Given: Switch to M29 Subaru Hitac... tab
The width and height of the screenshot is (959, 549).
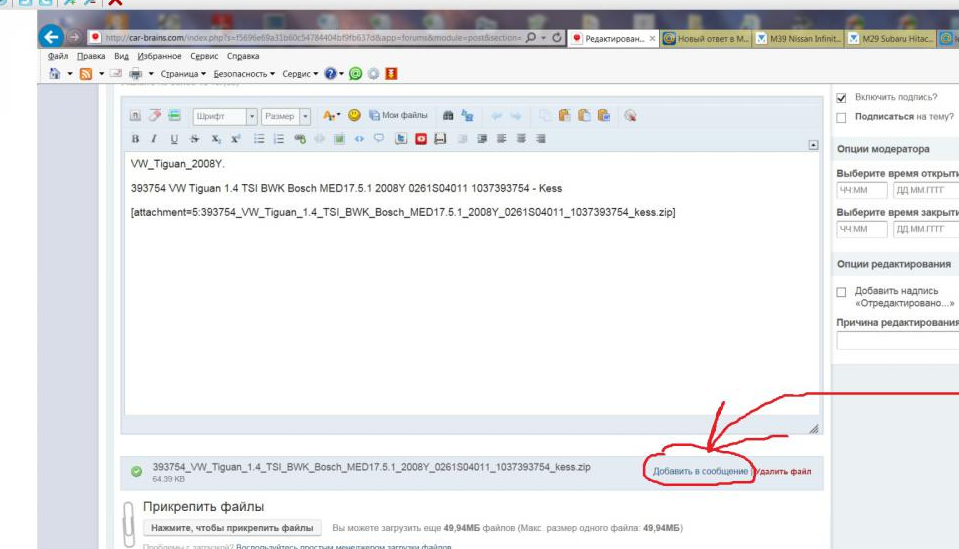Looking at the screenshot, I should (890, 39).
